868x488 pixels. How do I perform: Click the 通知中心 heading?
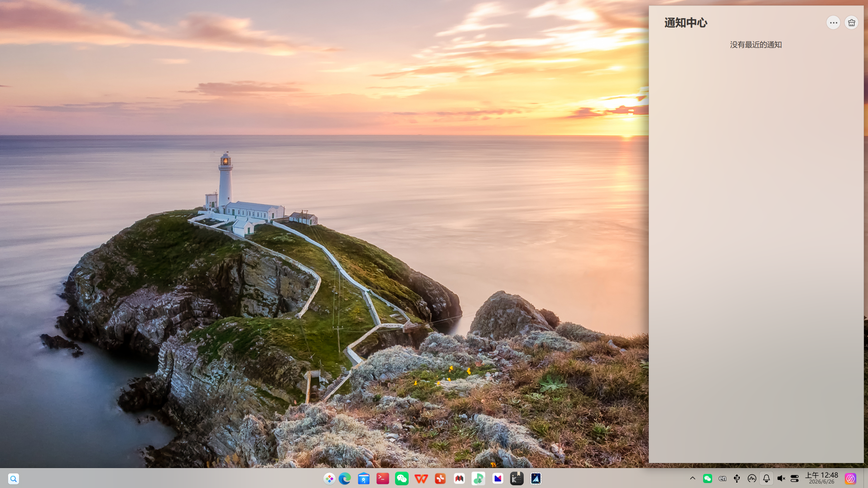[x=685, y=23]
